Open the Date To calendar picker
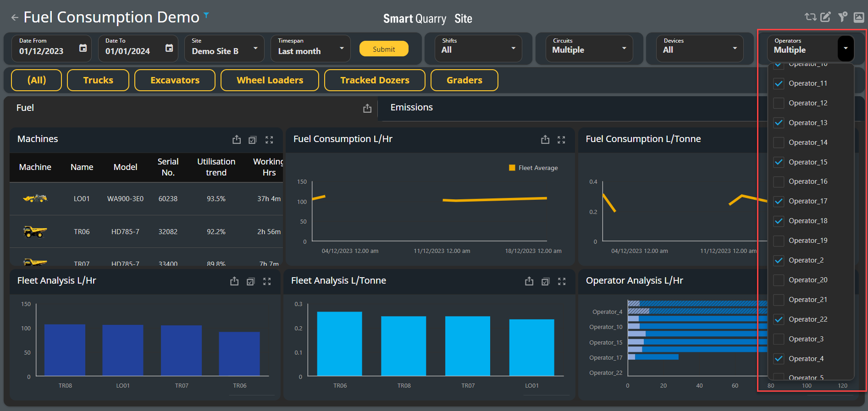 [169, 48]
